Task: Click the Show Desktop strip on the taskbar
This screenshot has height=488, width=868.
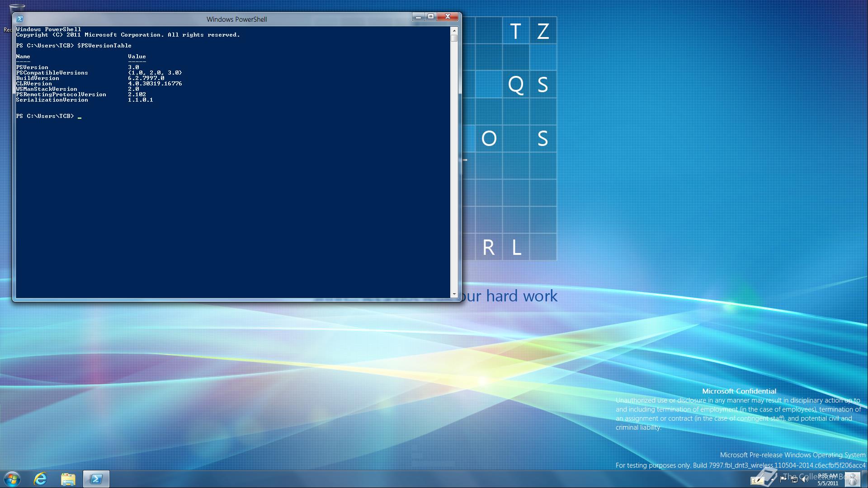Action: pyautogui.click(x=864, y=479)
